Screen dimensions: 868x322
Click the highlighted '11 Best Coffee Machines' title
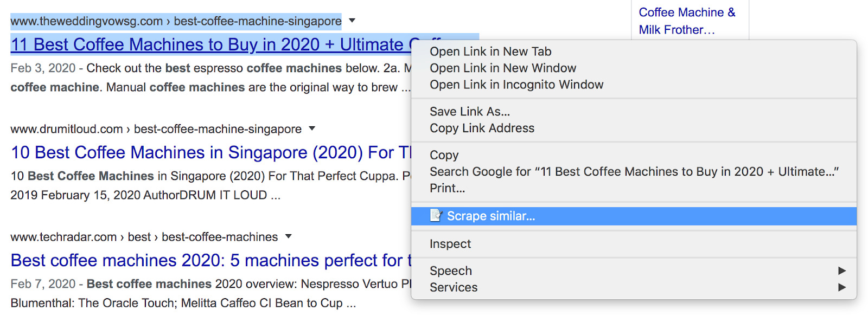[206, 44]
